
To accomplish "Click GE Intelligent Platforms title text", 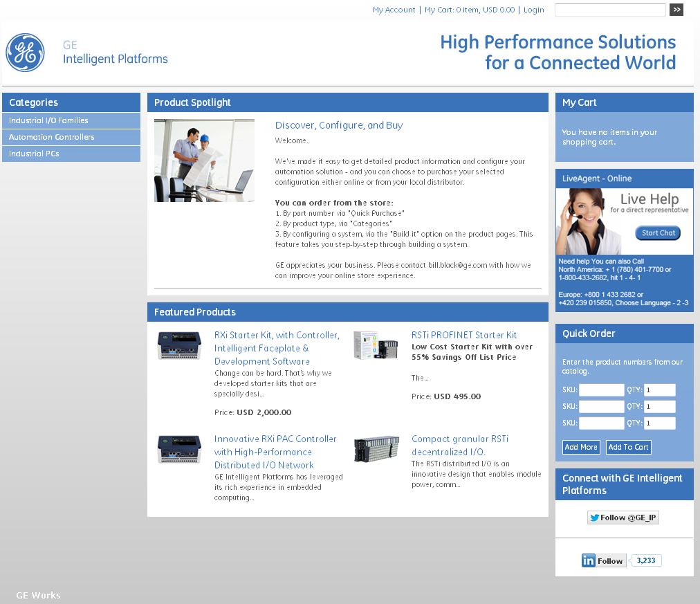I will coord(116,52).
